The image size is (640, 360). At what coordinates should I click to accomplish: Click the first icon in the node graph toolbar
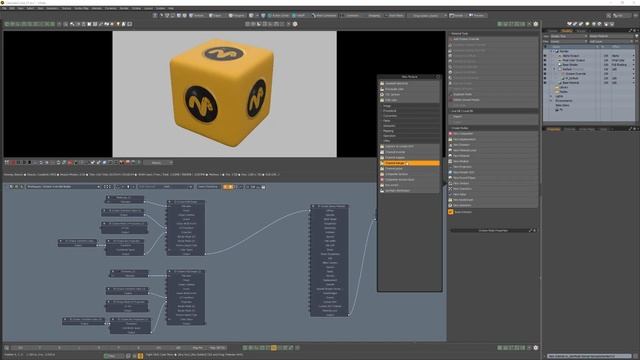(11, 187)
